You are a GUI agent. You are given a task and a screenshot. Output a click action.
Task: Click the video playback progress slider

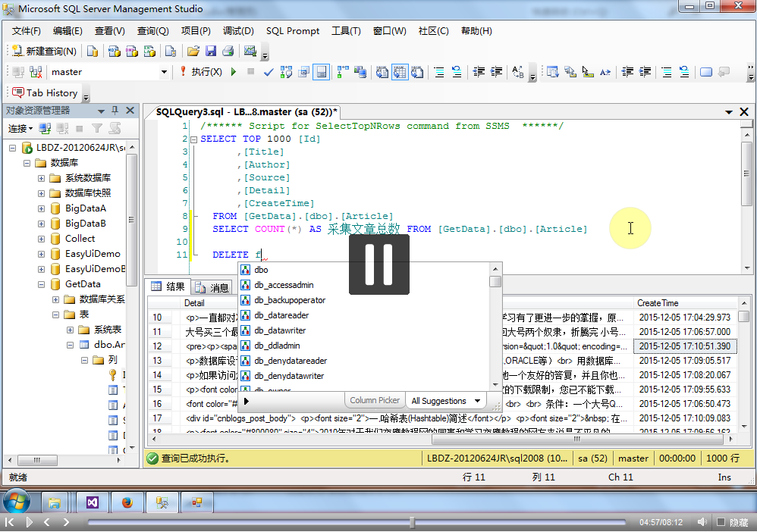[x=412, y=522]
